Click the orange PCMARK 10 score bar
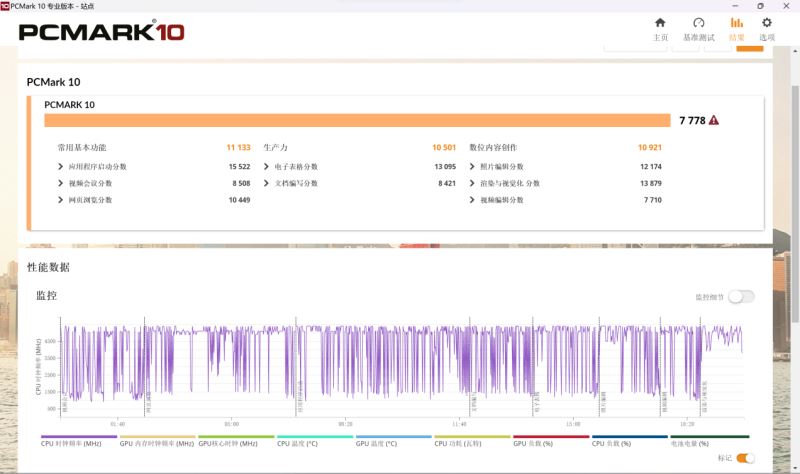 coord(357,120)
